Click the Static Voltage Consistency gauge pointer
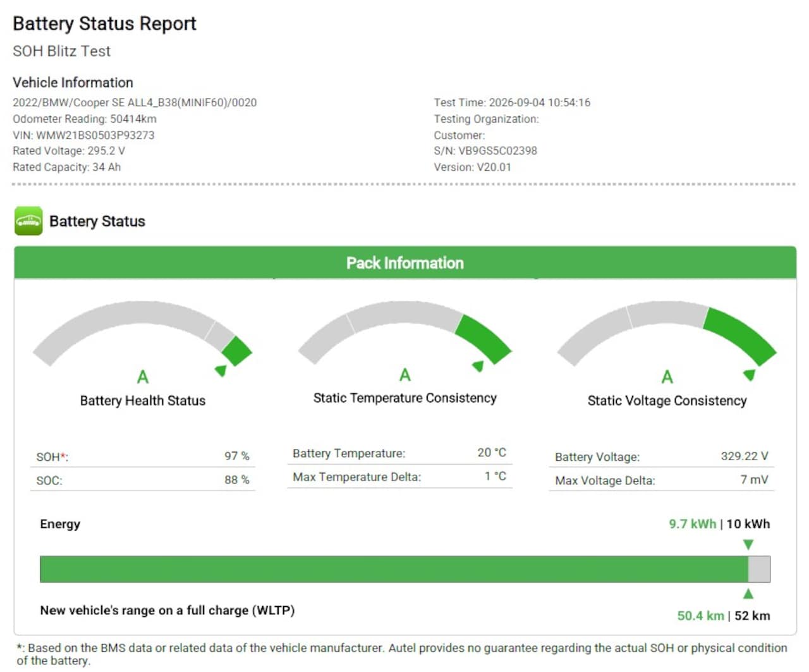The image size is (809, 672). [750, 375]
